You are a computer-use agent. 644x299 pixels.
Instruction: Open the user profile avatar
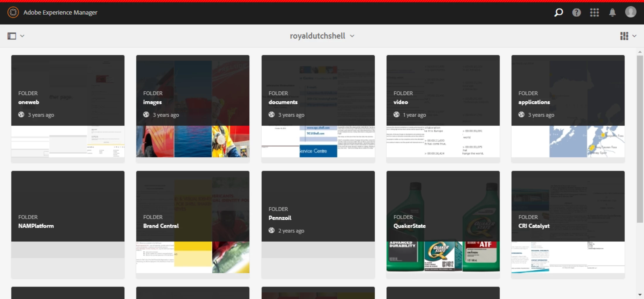tap(631, 12)
